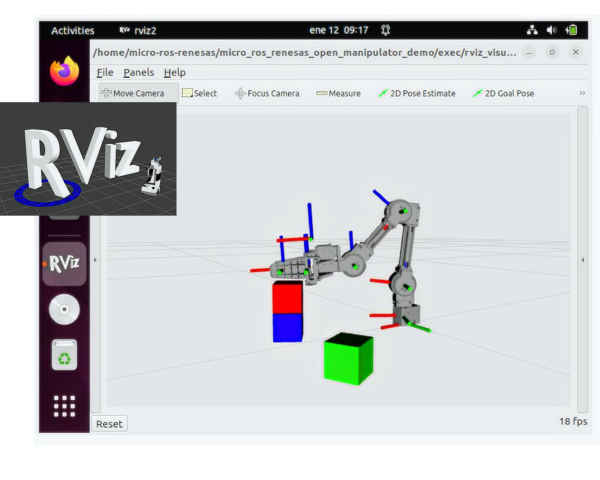Screen dimensions: 600x480
Task: Expand the toolbar overflow chevron
Action: click(x=582, y=93)
